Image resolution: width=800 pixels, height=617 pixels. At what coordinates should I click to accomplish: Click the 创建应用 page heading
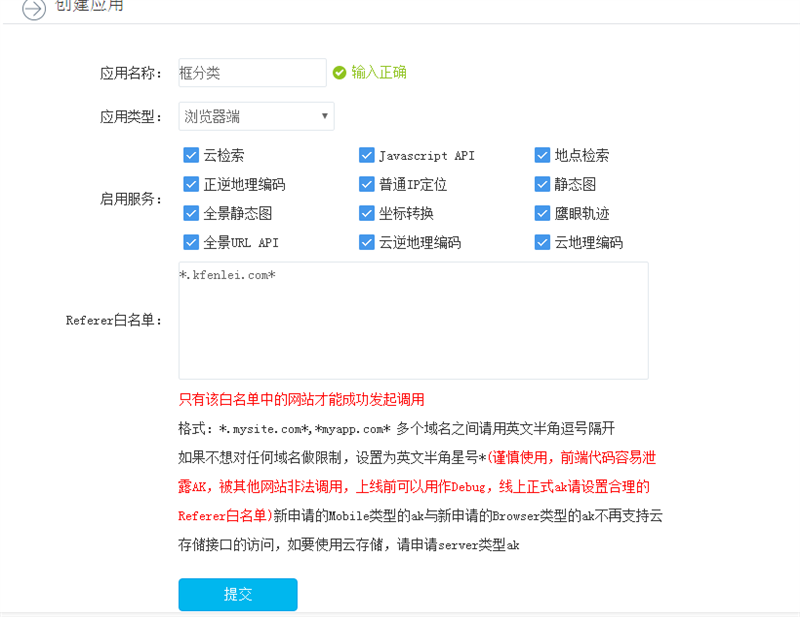(89, 6)
